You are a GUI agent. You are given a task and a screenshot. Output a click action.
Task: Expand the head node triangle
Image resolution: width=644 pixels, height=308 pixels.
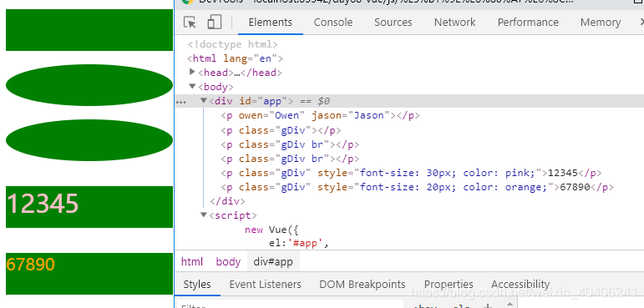coord(192,72)
